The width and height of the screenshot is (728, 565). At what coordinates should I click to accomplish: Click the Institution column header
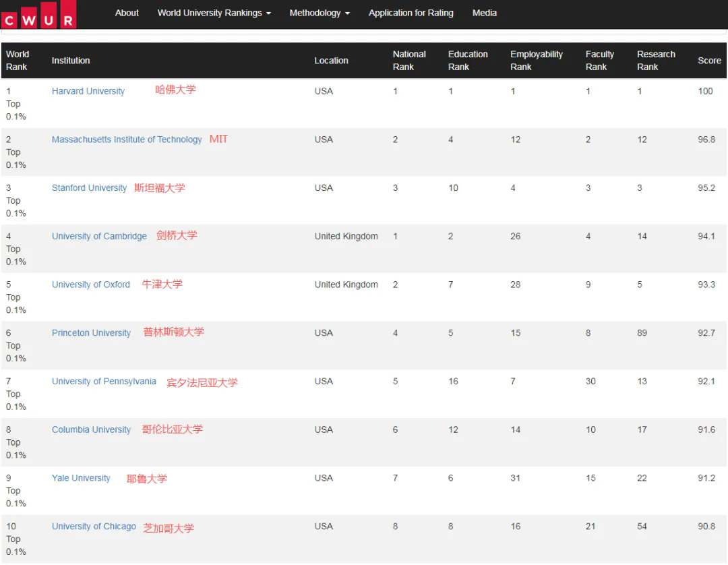coord(71,61)
